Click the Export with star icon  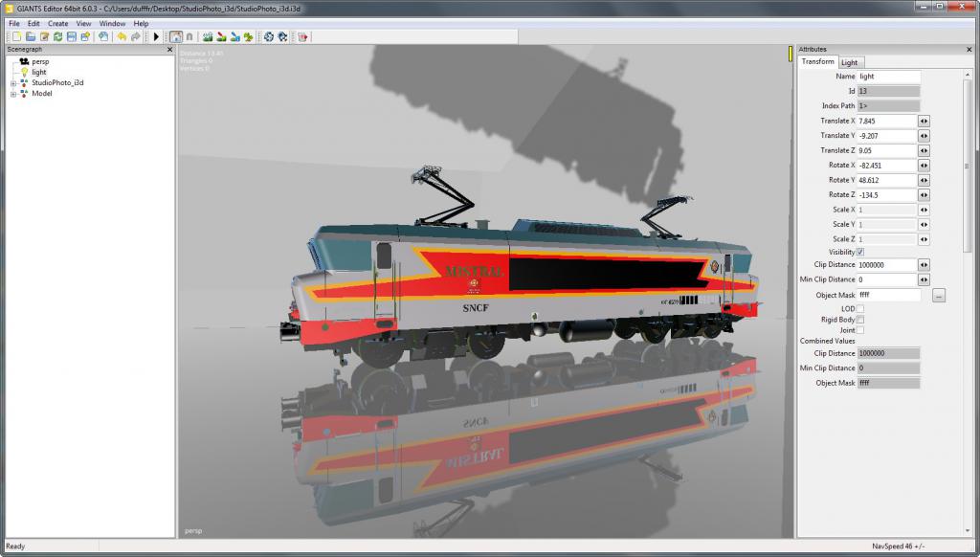click(x=85, y=37)
